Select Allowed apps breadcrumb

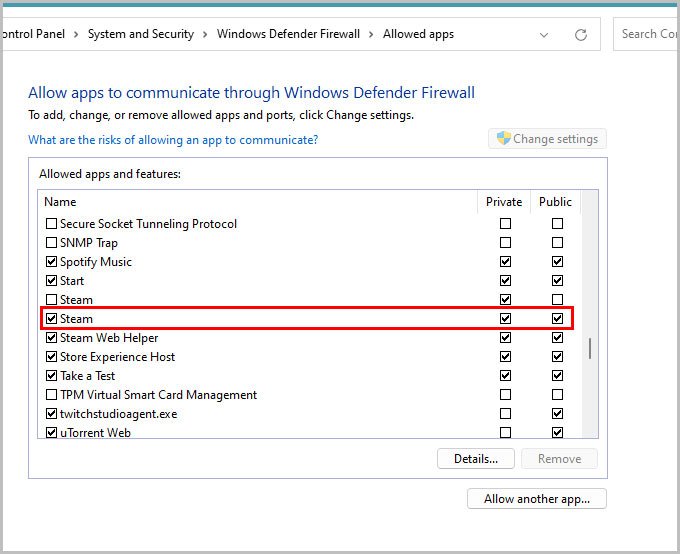[418, 34]
